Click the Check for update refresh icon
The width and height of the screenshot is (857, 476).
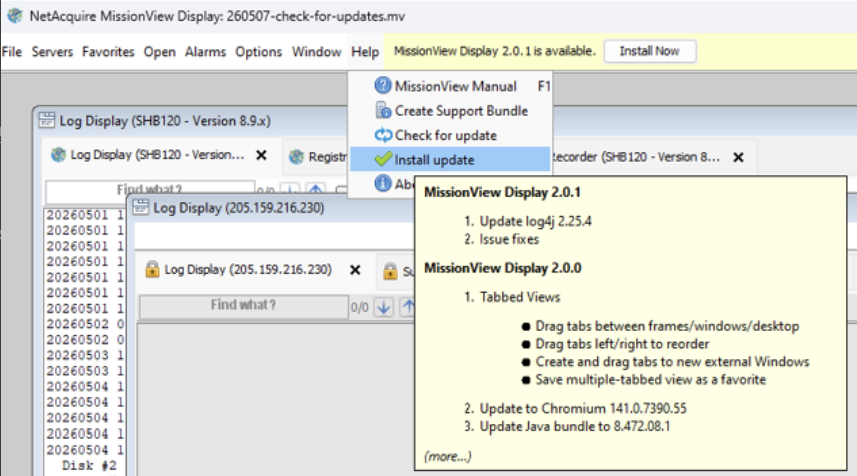click(383, 135)
